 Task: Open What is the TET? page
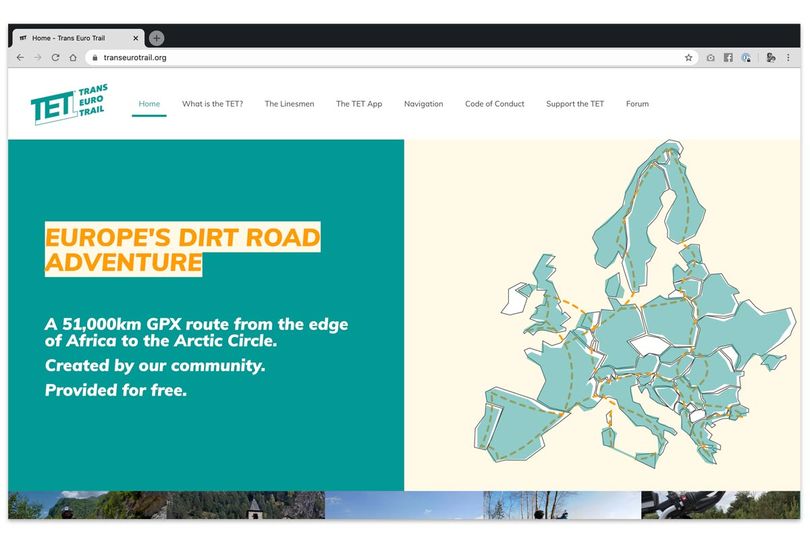(x=212, y=103)
